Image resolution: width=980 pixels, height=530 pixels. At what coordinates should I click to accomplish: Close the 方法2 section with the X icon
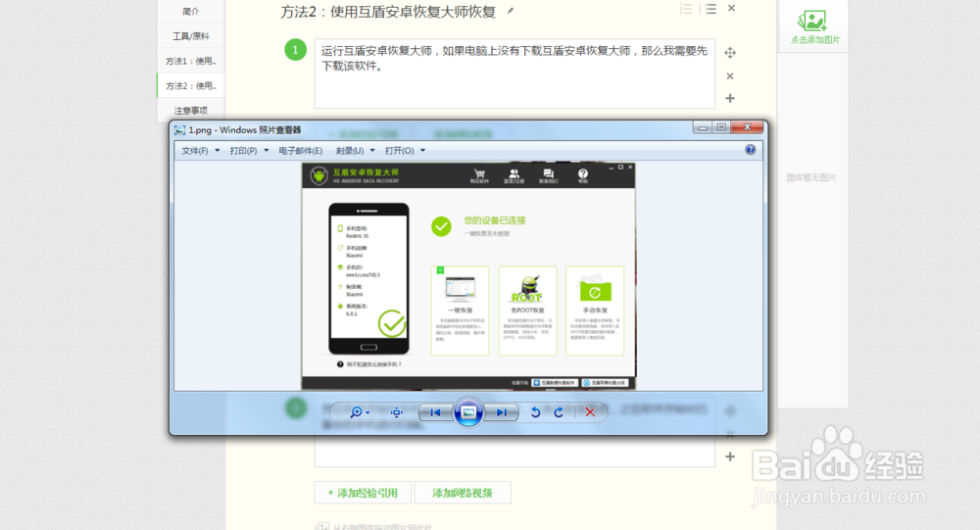[x=731, y=8]
